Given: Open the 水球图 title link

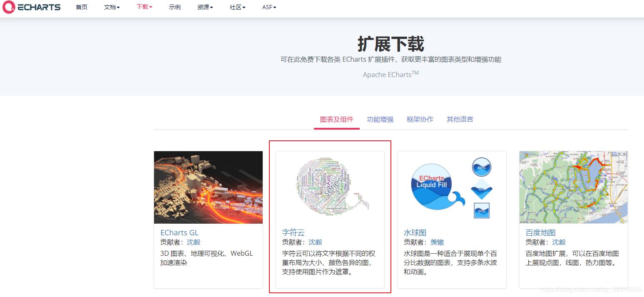Looking at the screenshot, I should pos(415,232).
